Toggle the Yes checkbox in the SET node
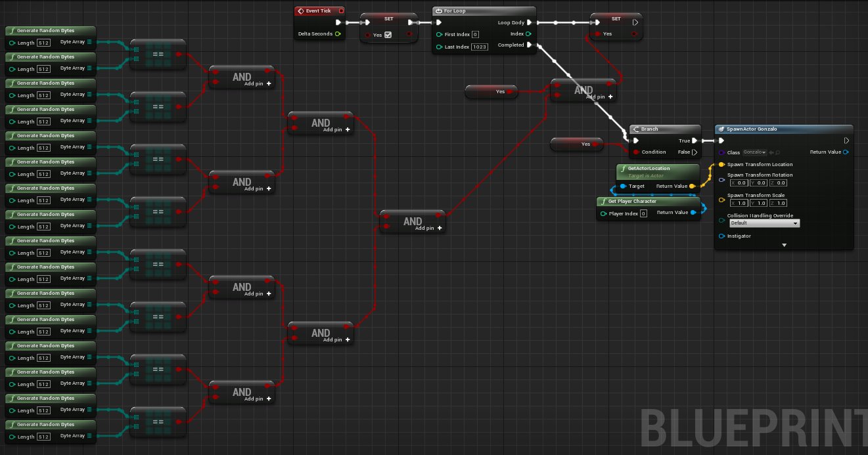The width and height of the screenshot is (868, 455). pyautogui.click(x=388, y=35)
